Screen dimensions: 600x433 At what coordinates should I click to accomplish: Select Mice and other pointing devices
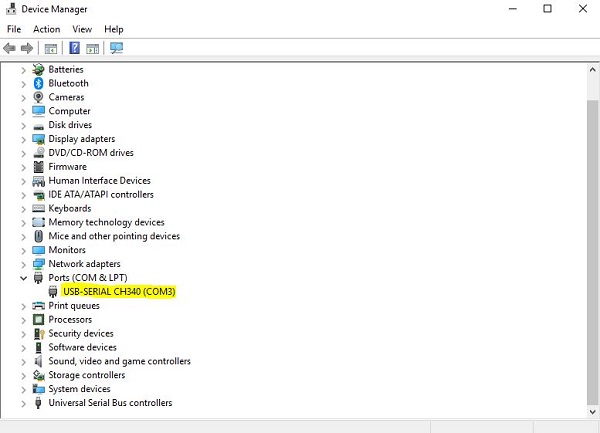click(x=114, y=236)
